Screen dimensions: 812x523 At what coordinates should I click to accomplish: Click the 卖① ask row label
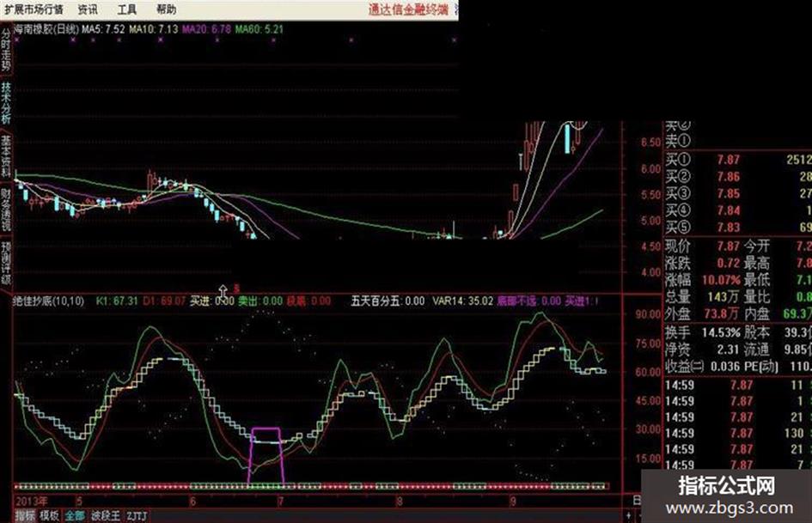click(679, 140)
